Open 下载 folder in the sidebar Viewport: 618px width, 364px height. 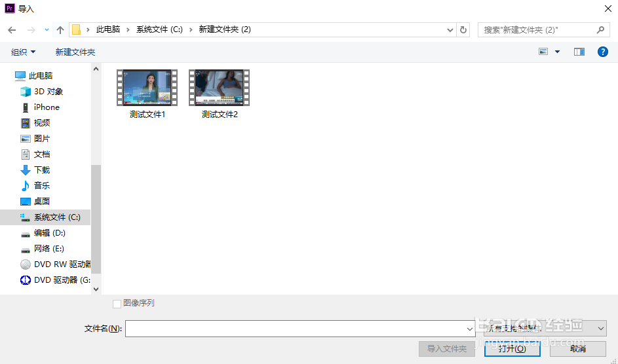35,170
